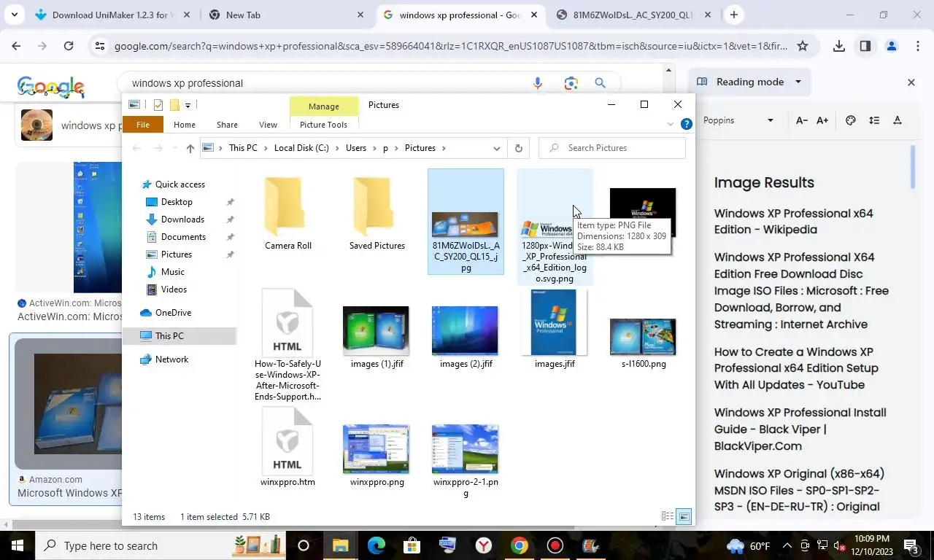Open Chrome three-dot menu
Image resolution: width=934 pixels, height=560 pixels.
pyautogui.click(x=917, y=46)
